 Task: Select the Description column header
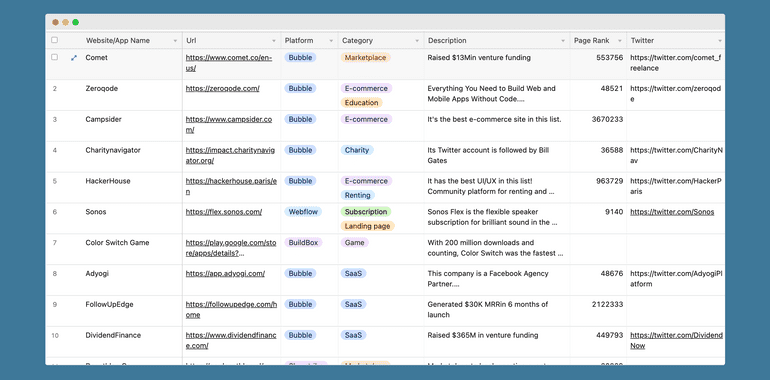[497, 41]
